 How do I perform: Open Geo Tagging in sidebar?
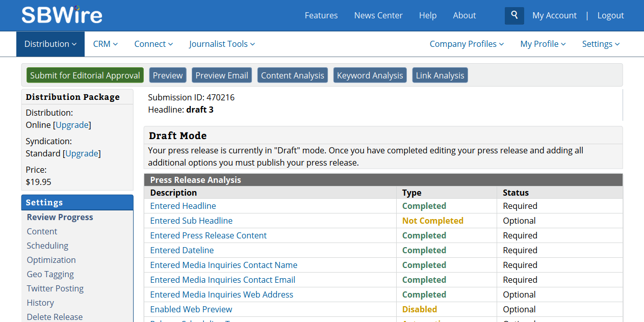tap(50, 274)
